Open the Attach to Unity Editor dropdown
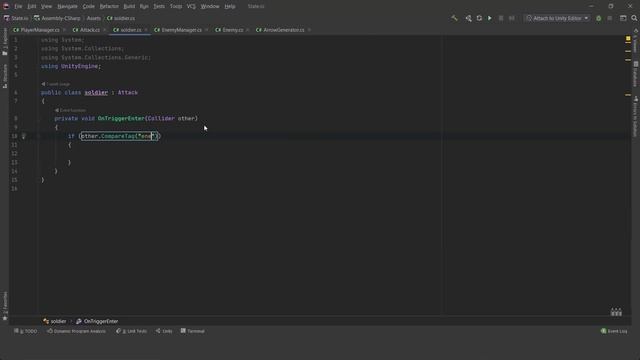 point(558,18)
